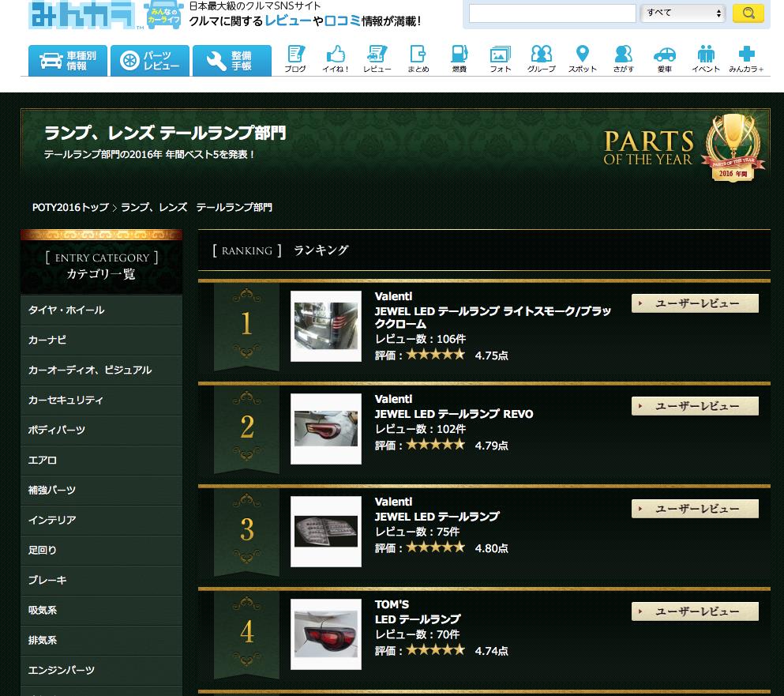Open the 車種別情報 tab
784x696 pixels.
(x=67, y=61)
